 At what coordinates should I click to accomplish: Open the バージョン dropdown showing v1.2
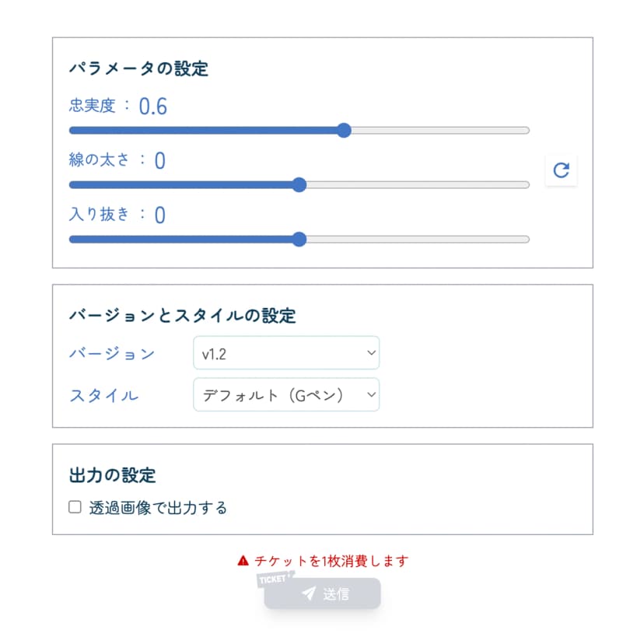point(285,353)
